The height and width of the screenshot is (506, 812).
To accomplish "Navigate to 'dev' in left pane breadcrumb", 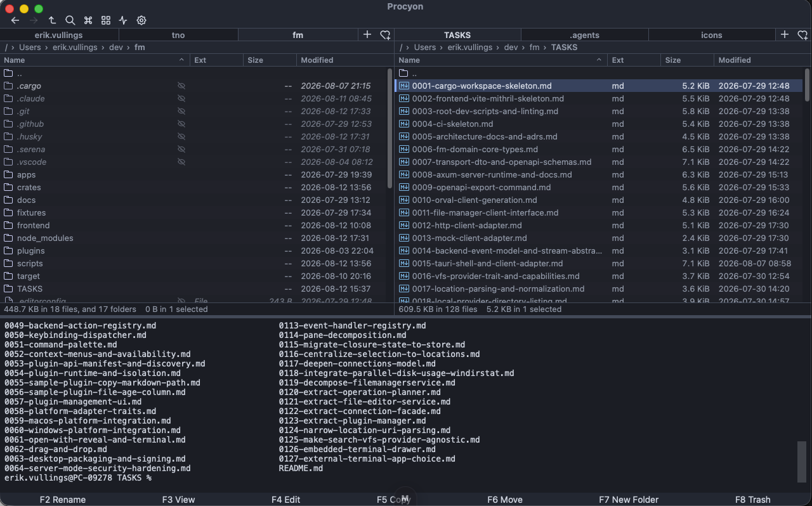I will point(115,48).
